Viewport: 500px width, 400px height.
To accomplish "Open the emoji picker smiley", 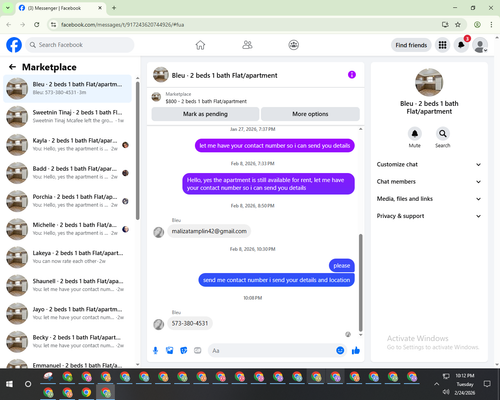I will pos(340,350).
